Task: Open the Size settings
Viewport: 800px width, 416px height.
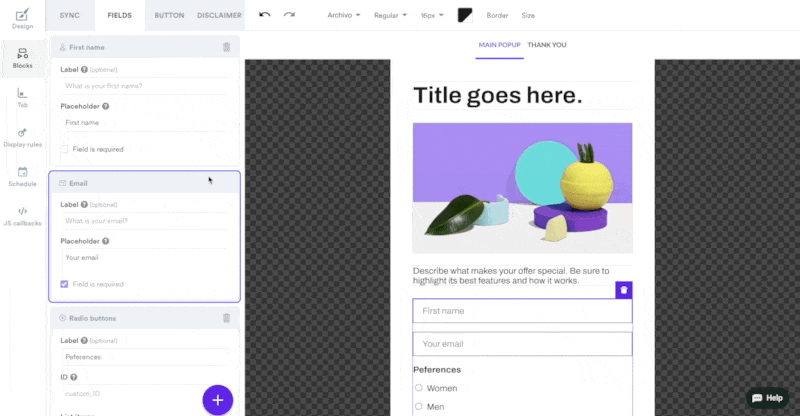Action: (x=528, y=15)
